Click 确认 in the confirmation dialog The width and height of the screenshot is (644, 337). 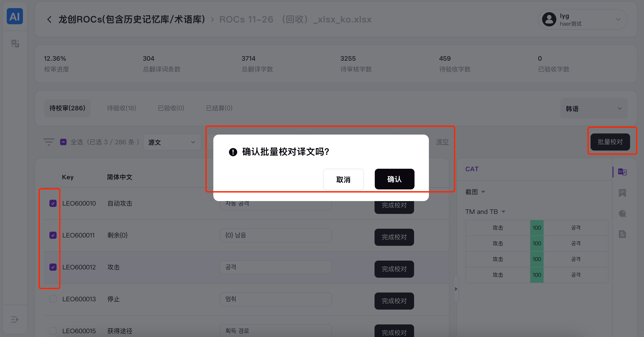394,179
